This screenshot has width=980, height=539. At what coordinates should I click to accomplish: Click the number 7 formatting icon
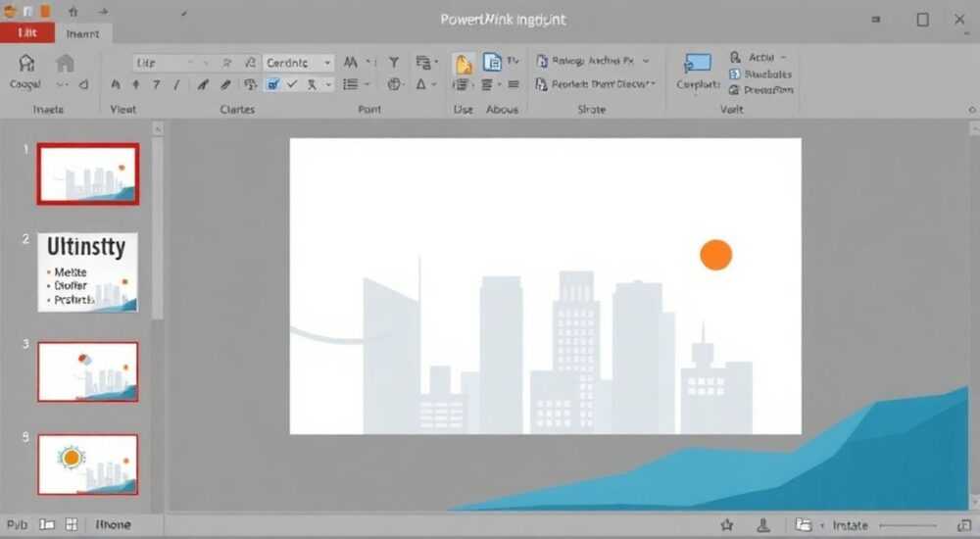[x=156, y=84]
